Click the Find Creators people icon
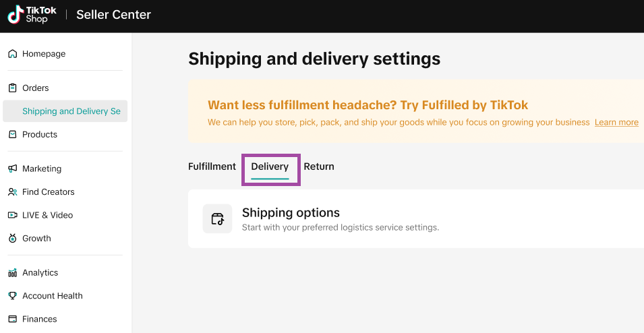Image resolution: width=644 pixels, height=333 pixels. [x=12, y=192]
